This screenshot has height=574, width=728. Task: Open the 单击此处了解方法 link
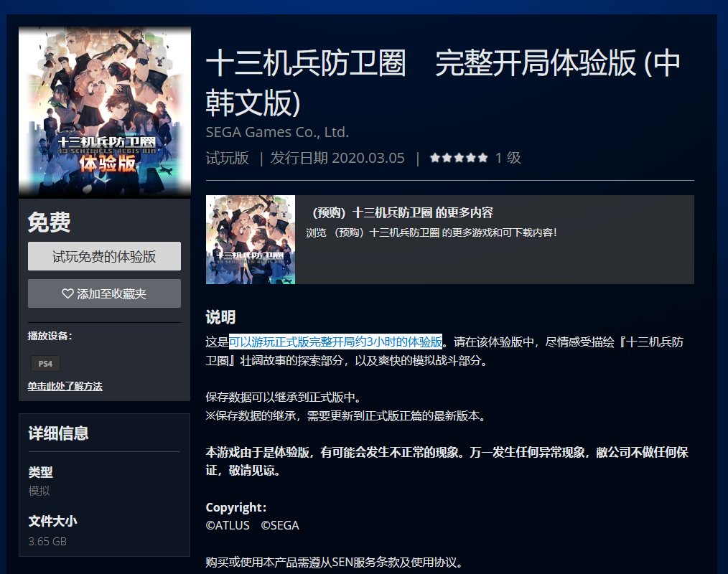[65, 386]
